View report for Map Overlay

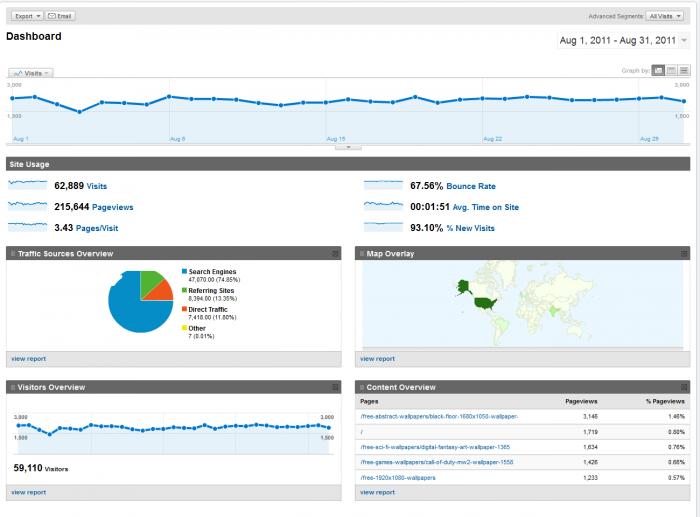pyautogui.click(x=378, y=359)
